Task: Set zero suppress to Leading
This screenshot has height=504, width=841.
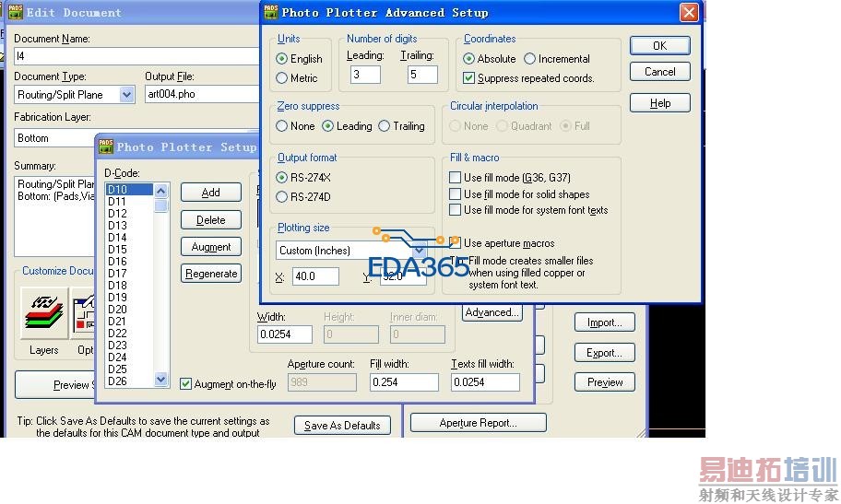Action: click(327, 126)
